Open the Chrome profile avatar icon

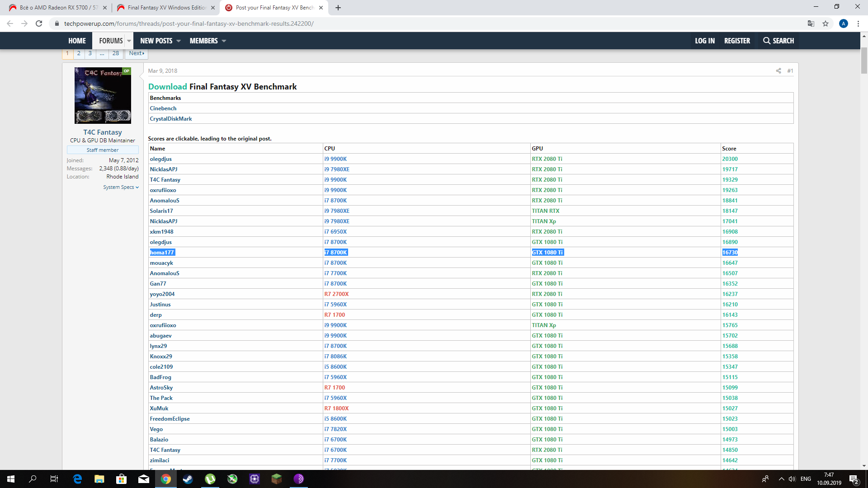pyautogui.click(x=843, y=23)
